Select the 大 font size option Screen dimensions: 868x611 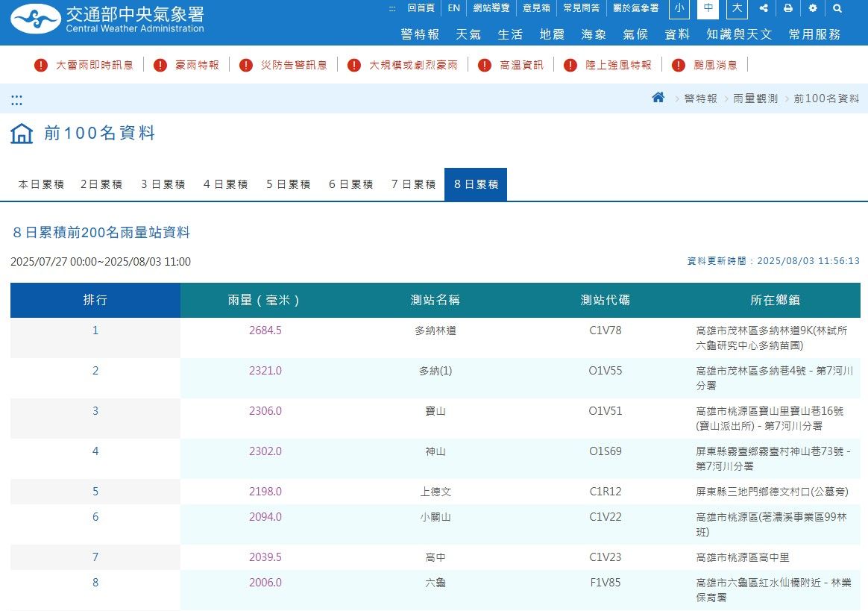(x=736, y=10)
